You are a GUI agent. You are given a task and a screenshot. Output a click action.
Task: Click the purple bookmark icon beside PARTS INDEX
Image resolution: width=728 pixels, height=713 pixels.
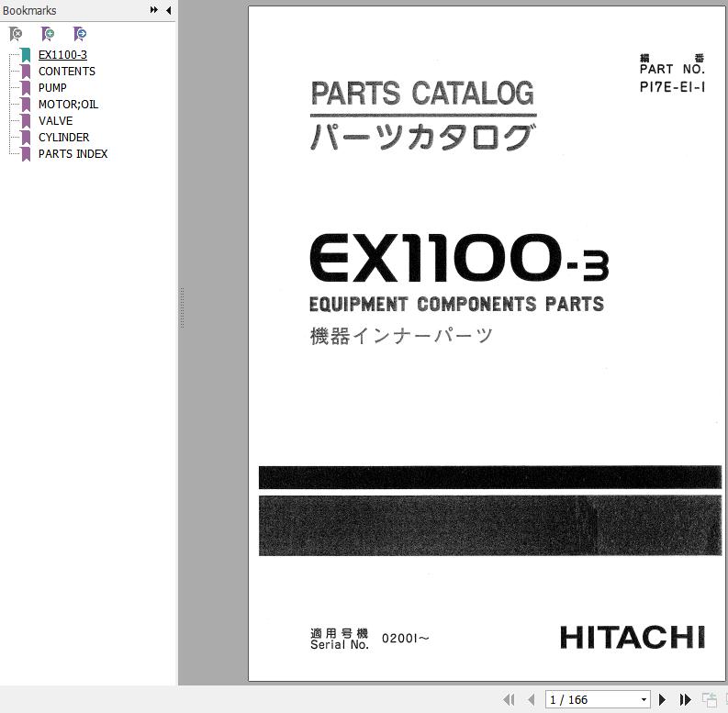click(26, 154)
